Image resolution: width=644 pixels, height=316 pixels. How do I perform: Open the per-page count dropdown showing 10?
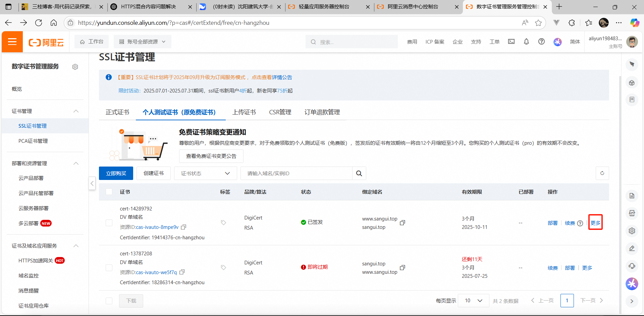(473, 301)
